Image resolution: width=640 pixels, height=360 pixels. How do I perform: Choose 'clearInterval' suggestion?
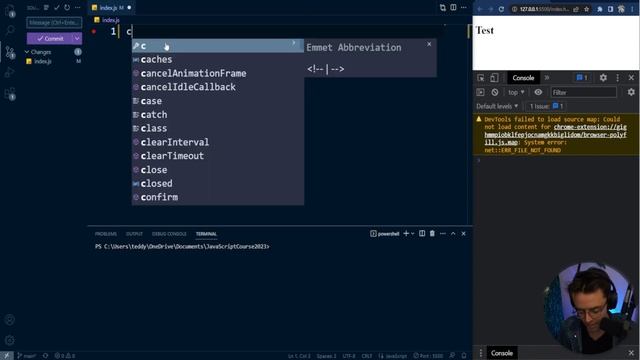(x=218, y=142)
